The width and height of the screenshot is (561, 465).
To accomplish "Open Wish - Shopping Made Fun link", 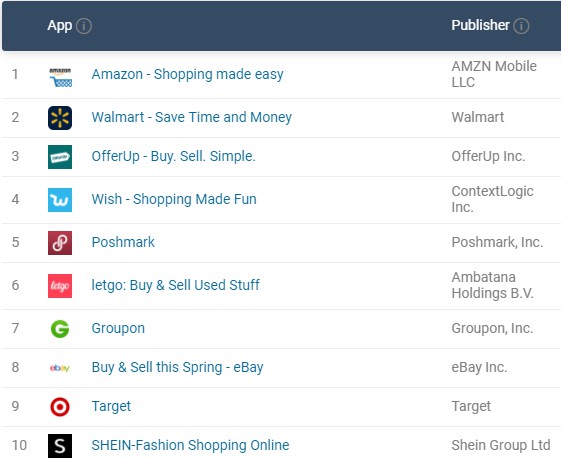I will pyautogui.click(x=174, y=199).
